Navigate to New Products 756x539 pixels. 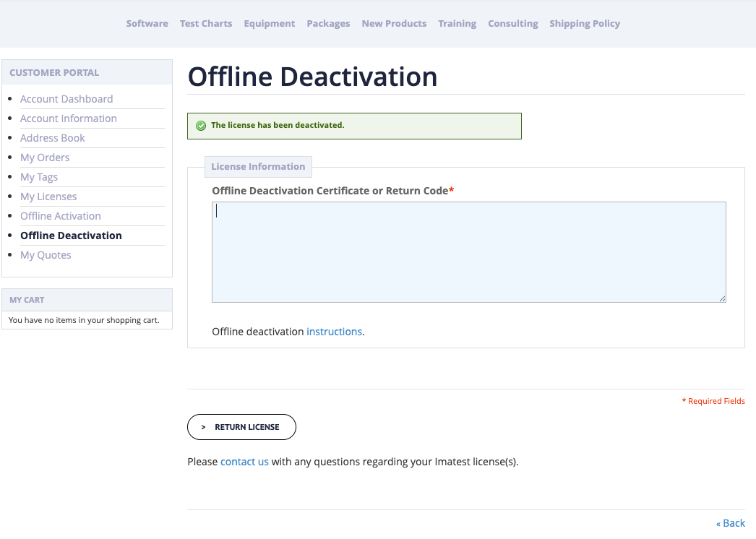(x=394, y=23)
